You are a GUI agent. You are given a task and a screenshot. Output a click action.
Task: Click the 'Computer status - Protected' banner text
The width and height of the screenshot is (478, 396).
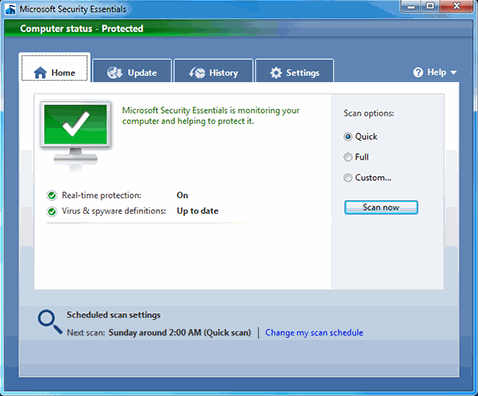82,29
